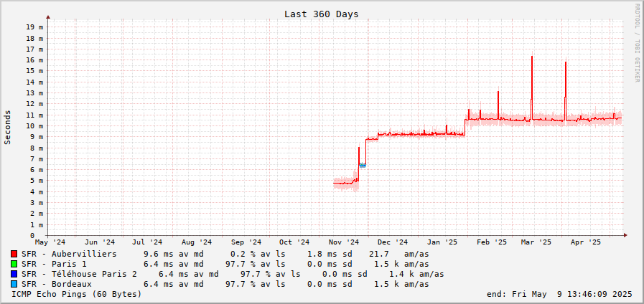Click the Aubervilliers '9.6 ms av md' value

pyautogui.click(x=173, y=254)
